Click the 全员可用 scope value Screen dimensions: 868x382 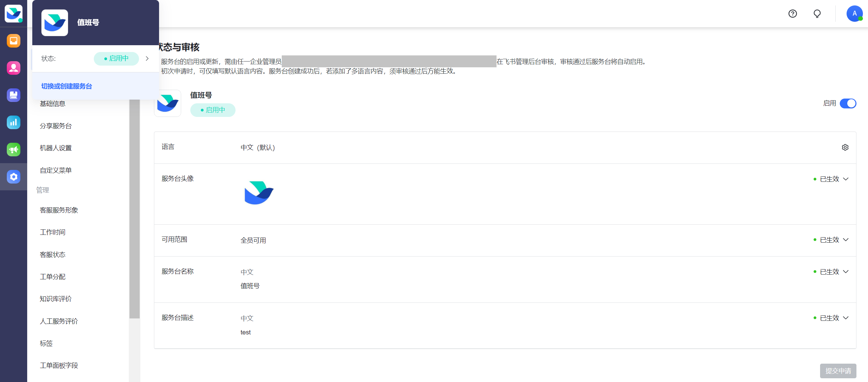(253, 240)
